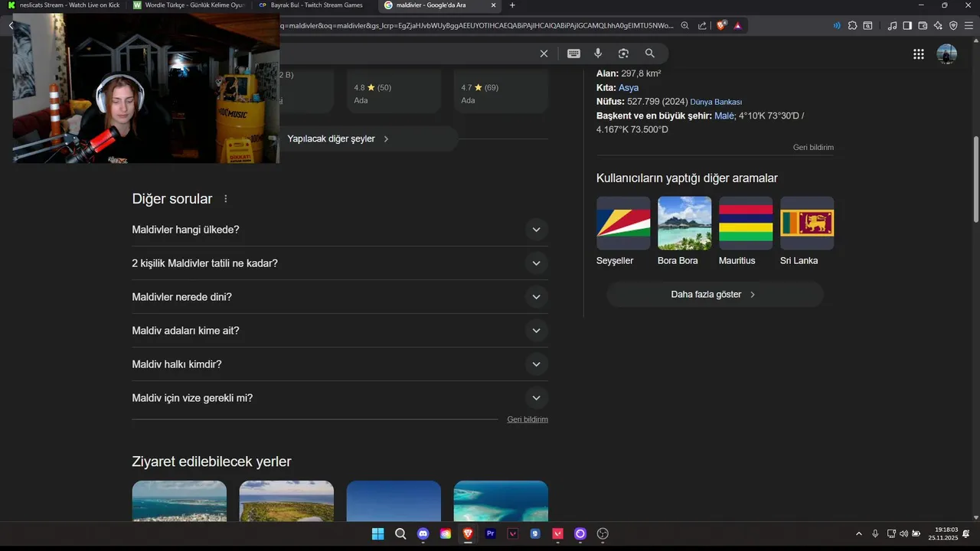The width and height of the screenshot is (980, 551).
Task: Open the place card rated 4.7 (69)
Action: coord(501,92)
